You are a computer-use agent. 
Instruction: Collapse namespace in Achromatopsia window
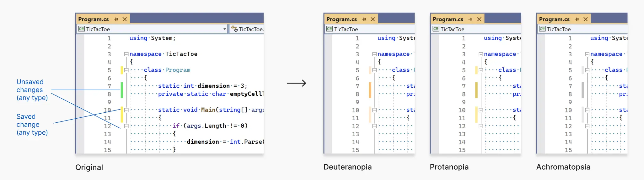point(587,54)
